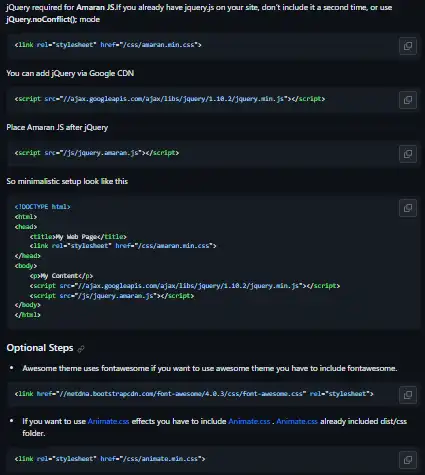This screenshot has height=475, width=425.
Task: Click the closing '</head>' code line
Action: (28, 256)
